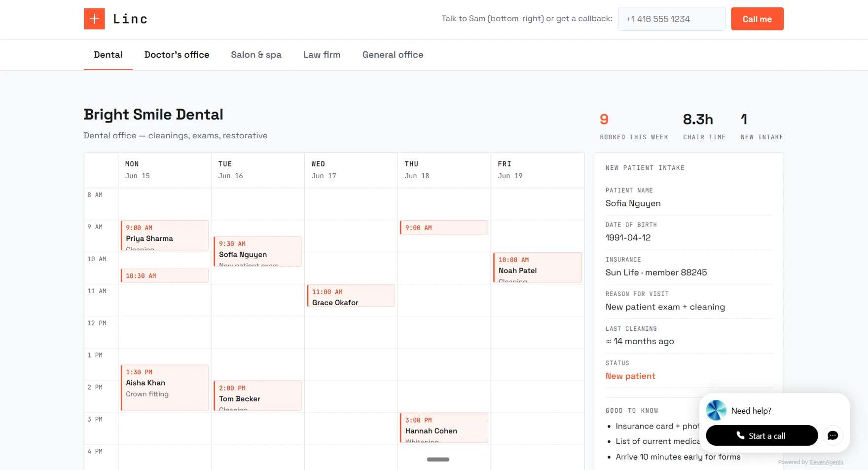Click the 9 booked this week stat
This screenshot has height=470, width=868.
pyautogui.click(x=634, y=126)
